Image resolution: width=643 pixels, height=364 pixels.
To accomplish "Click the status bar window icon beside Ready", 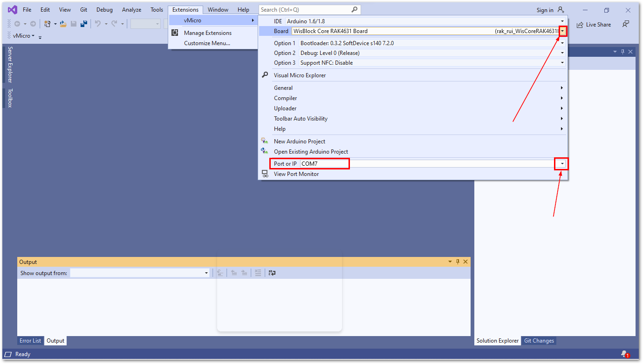I will pyautogui.click(x=8, y=354).
